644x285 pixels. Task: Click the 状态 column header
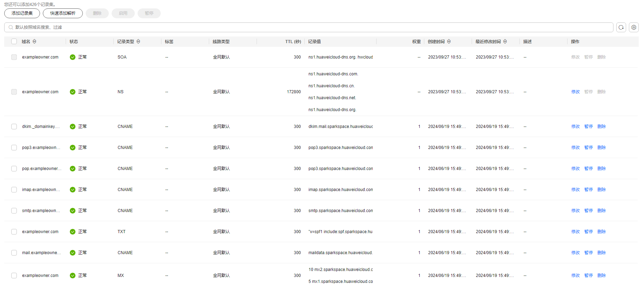(74, 42)
